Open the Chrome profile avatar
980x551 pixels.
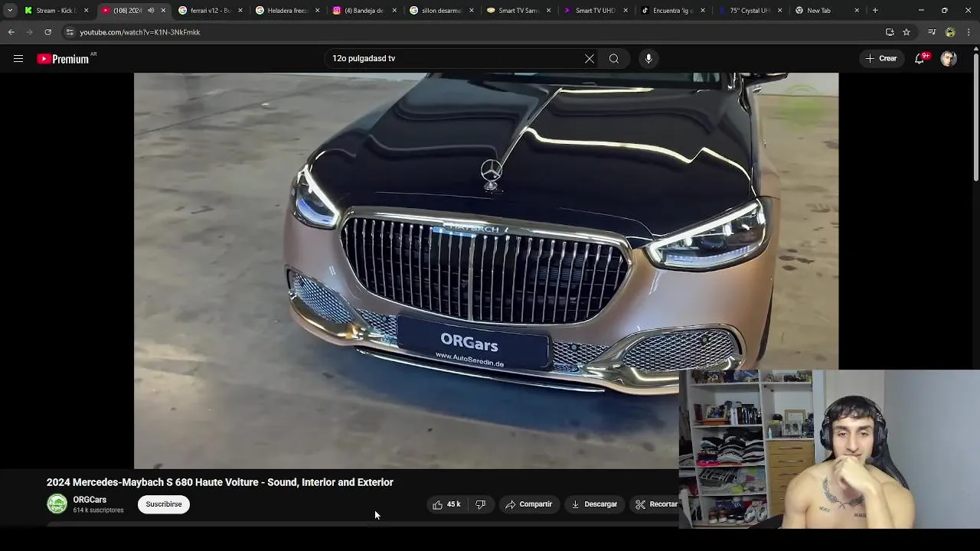950,32
